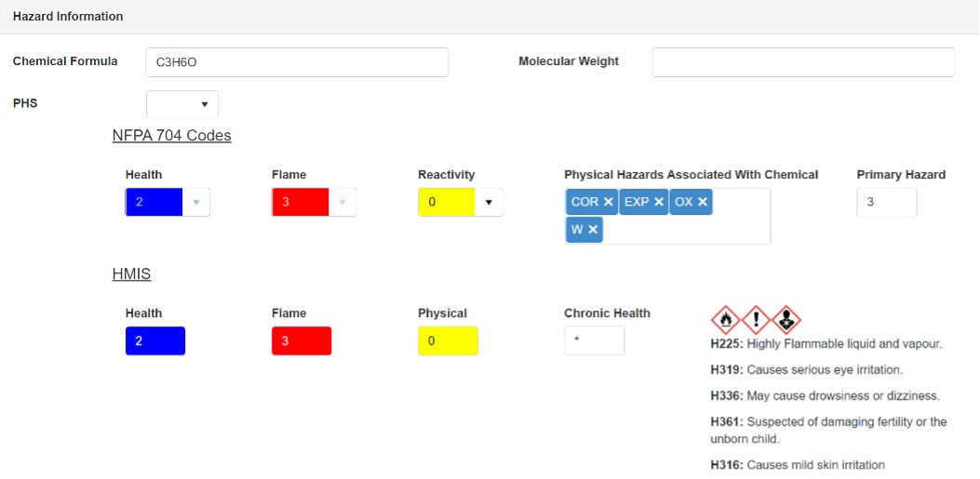980x479 pixels.
Task: Click the Chemical Formula input field
Action: [297, 62]
